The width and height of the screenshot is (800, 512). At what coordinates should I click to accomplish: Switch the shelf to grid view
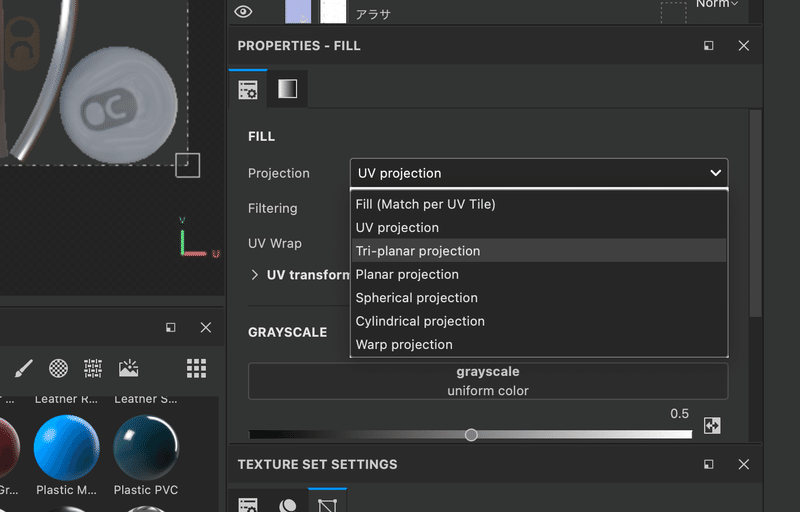[x=196, y=368]
